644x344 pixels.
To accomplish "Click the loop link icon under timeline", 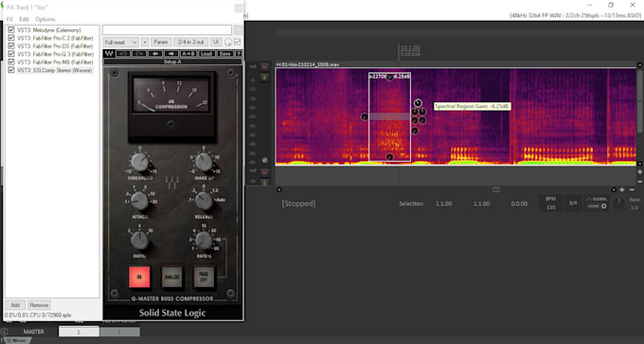I will click(x=496, y=190).
